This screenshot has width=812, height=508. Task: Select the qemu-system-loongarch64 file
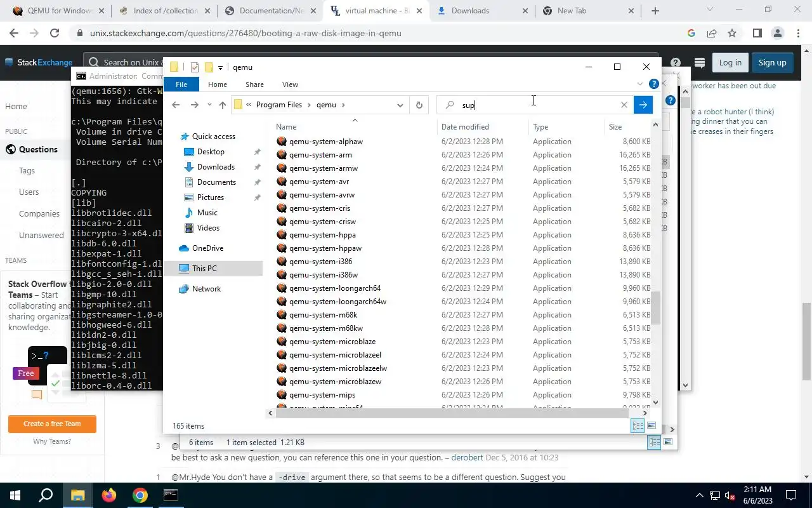pos(335,288)
